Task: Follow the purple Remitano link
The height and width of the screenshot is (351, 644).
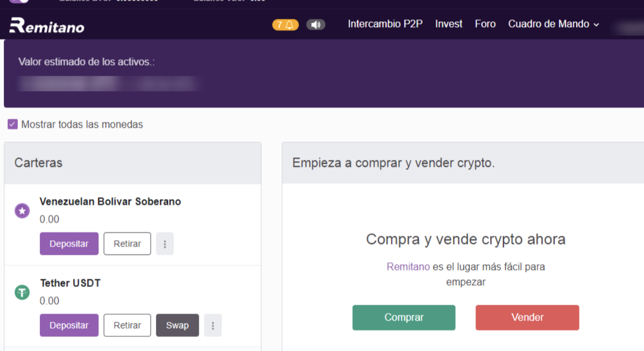Action: (x=408, y=267)
